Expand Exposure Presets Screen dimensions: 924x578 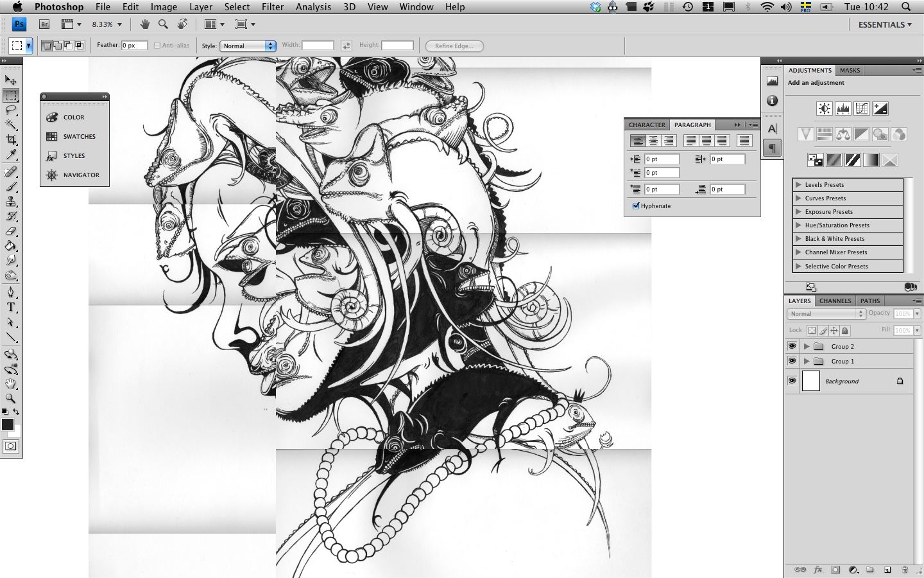798,212
